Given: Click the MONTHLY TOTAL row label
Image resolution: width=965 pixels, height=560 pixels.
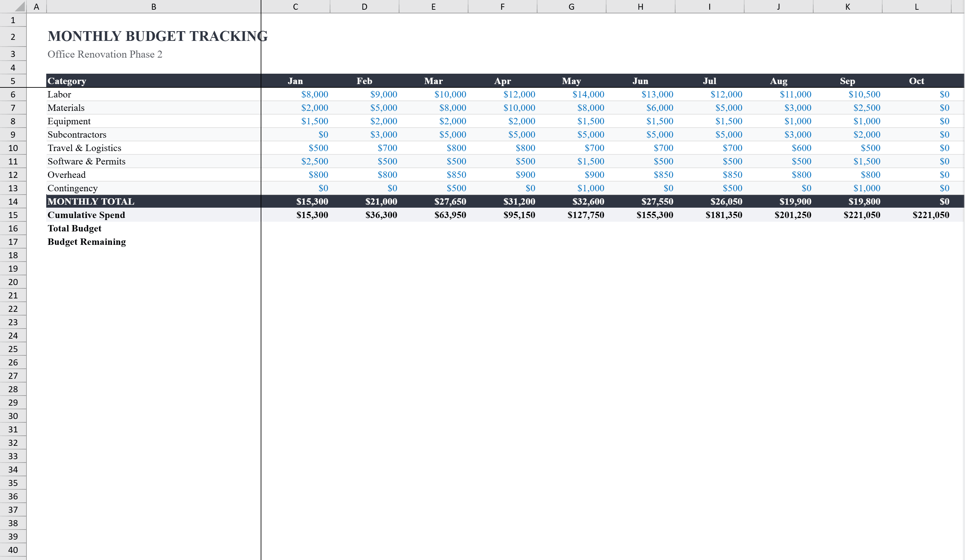Looking at the screenshot, I should 90,201.
